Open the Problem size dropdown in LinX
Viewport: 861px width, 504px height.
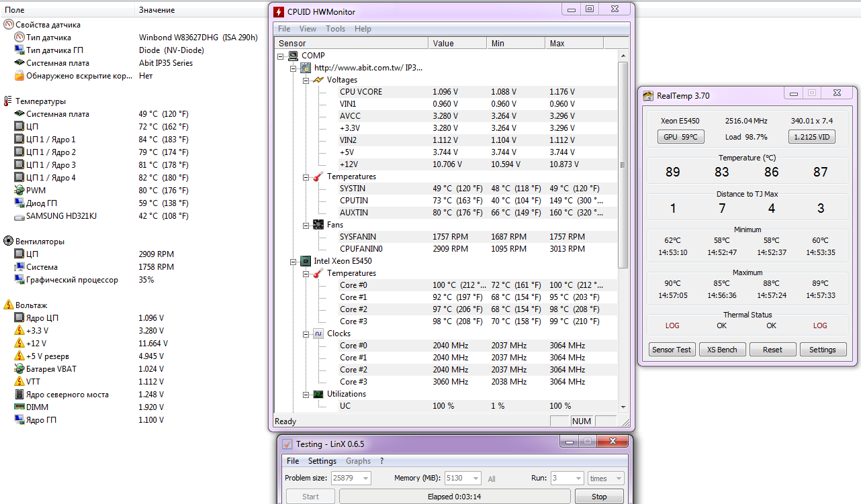coord(365,478)
